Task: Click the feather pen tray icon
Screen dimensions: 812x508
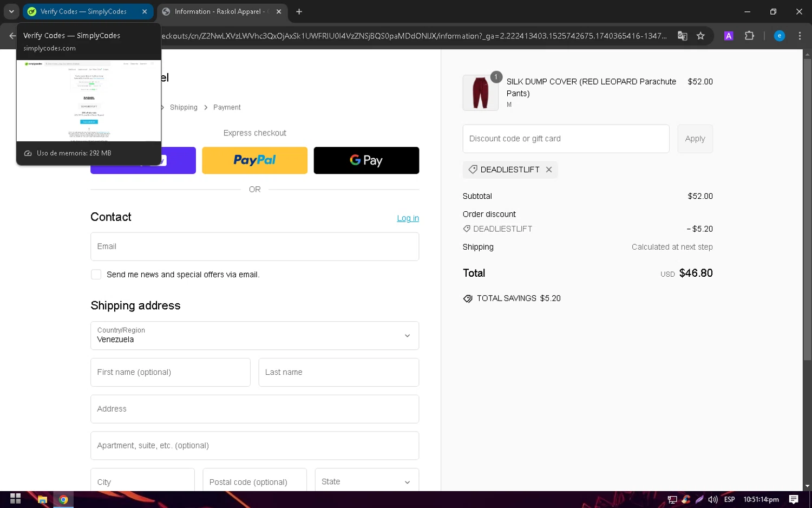Action: pyautogui.click(x=699, y=499)
